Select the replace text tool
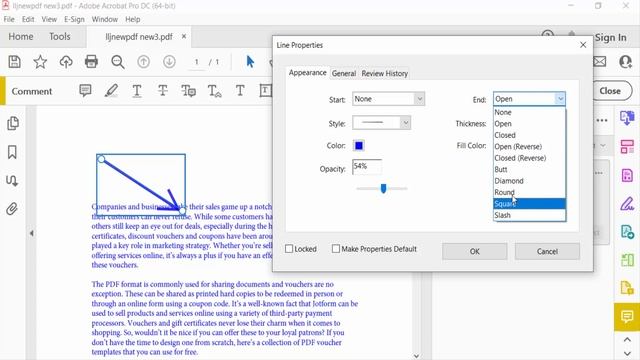The height and width of the screenshot is (360, 640). click(188, 90)
